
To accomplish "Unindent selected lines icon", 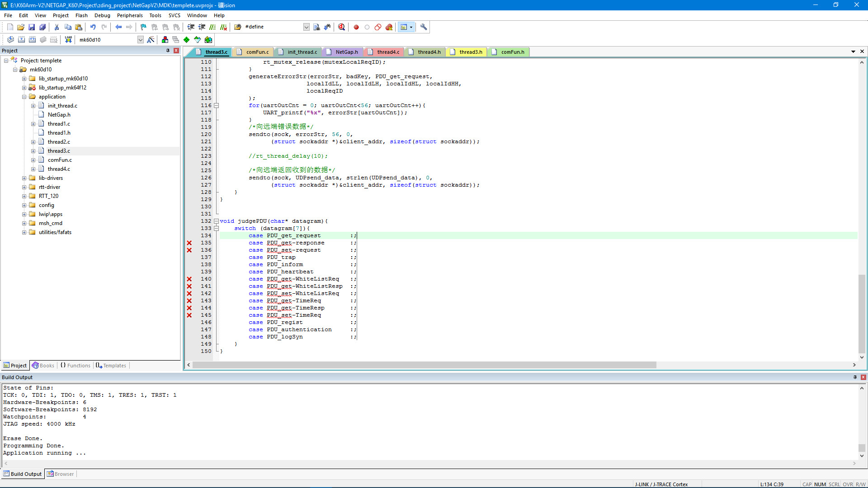I will [202, 27].
